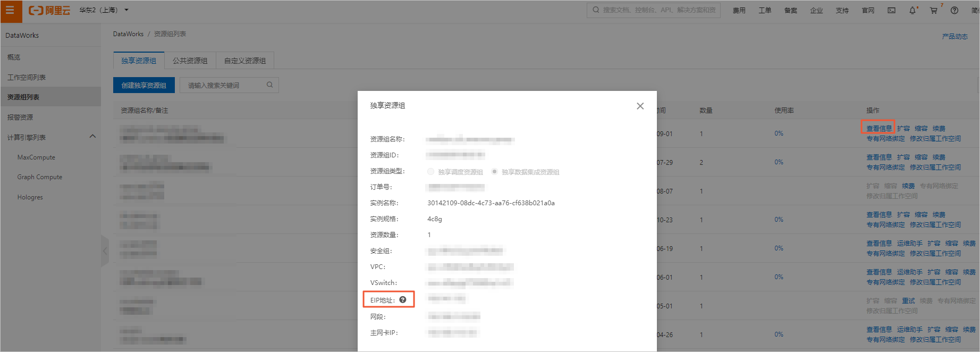Open the shopping cart icon
The width and height of the screenshot is (980, 352).
(934, 11)
